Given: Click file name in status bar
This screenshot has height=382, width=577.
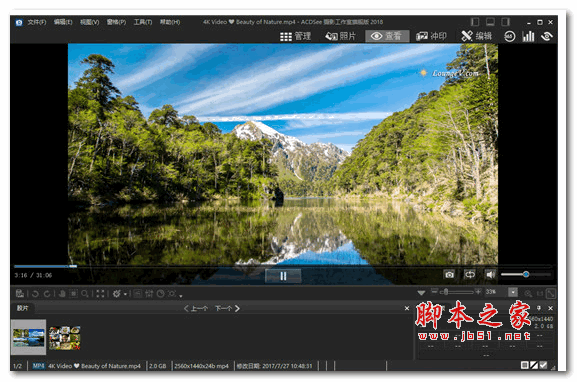Looking at the screenshot, I should 94,366.
